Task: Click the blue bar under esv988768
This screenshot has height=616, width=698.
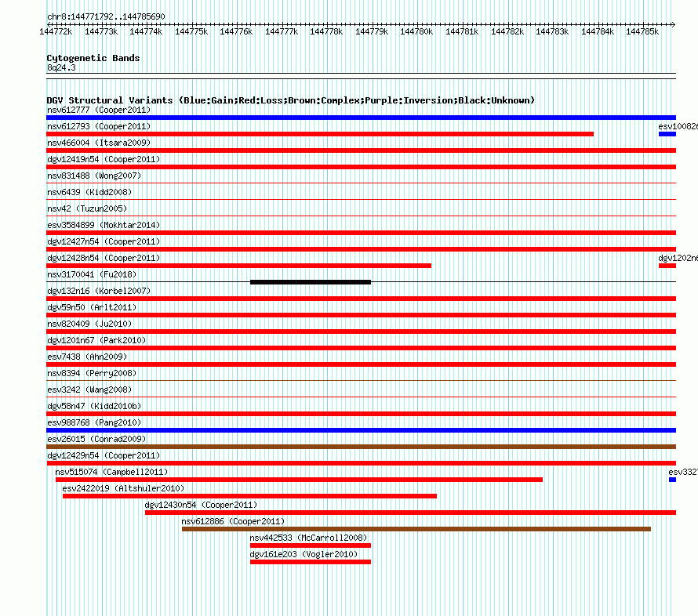Action: 361,430
